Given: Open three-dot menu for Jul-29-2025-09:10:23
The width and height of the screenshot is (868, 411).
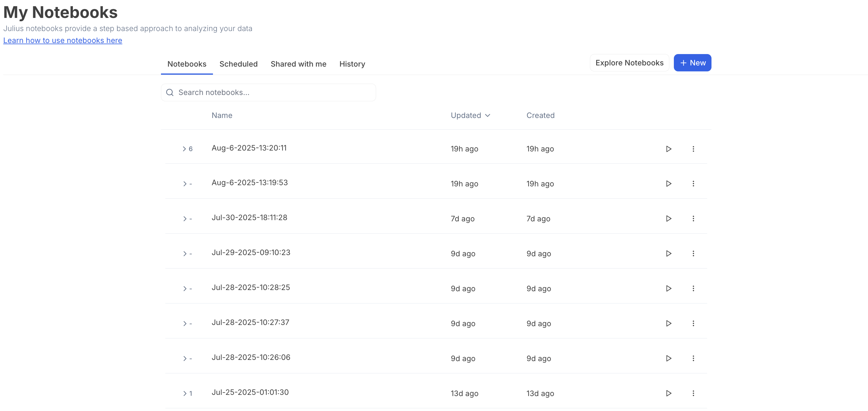Looking at the screenshot, I should tap(693, 253).
